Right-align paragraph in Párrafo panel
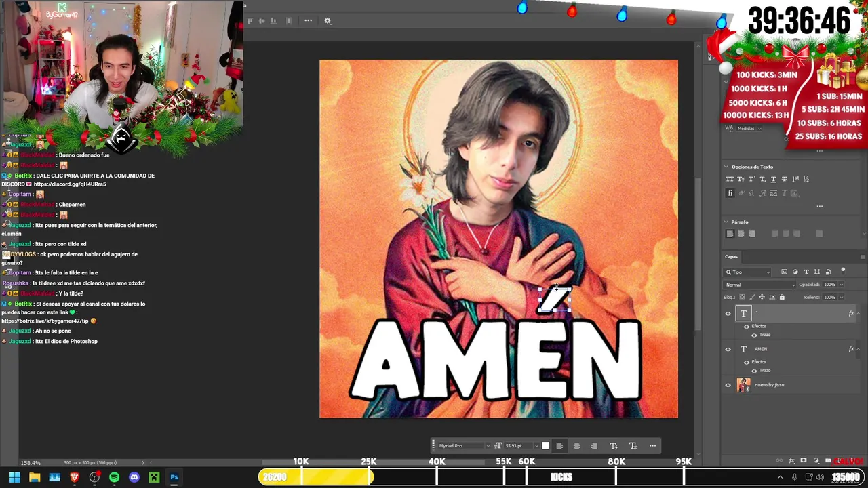 point(751,234)
